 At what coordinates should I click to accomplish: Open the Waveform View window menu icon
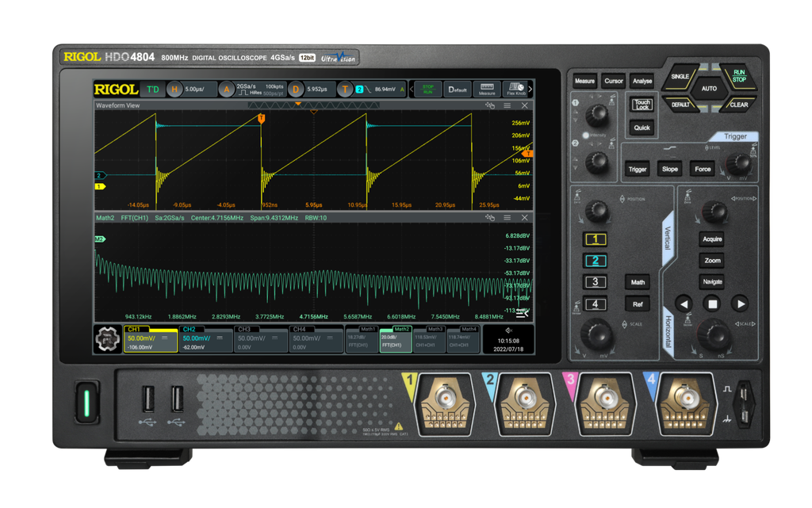click(x=507, y=105)
